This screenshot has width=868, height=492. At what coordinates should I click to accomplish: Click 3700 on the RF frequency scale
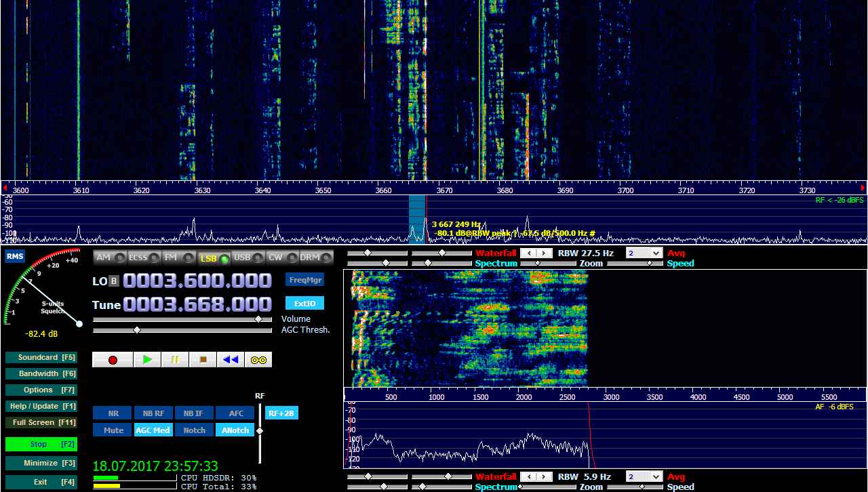point(625,191)
